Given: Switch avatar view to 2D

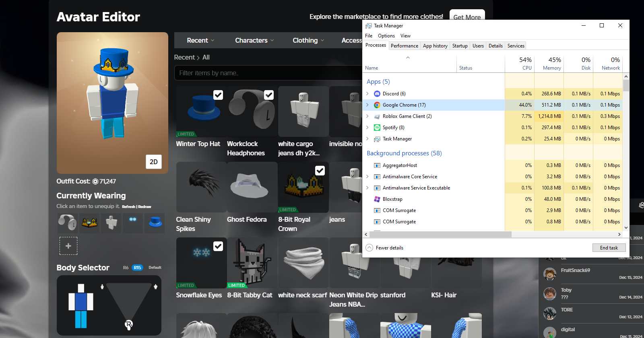Looking at the screenshot, I should tap(154, 162).
